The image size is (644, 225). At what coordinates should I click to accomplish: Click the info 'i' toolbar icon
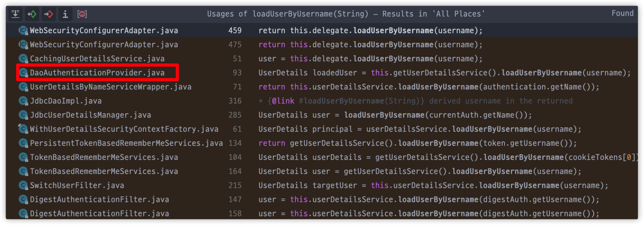point(65,14)
